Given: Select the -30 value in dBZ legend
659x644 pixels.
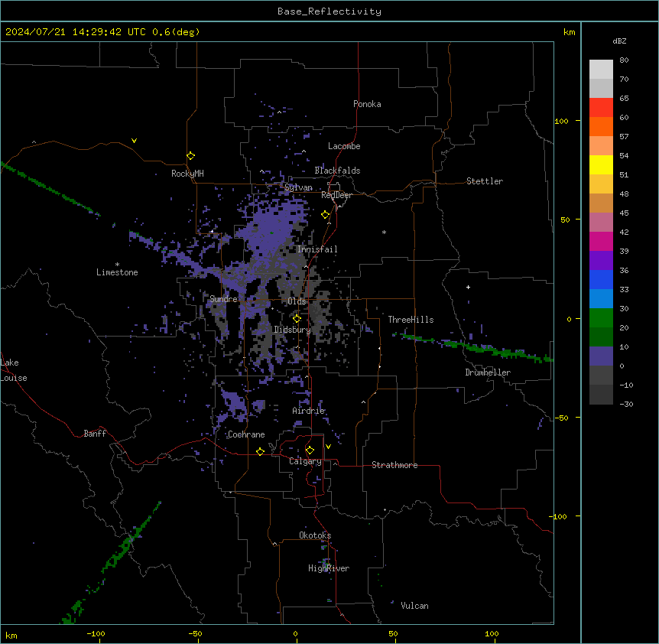Looking at the screenshot, I should click(626, 404).
